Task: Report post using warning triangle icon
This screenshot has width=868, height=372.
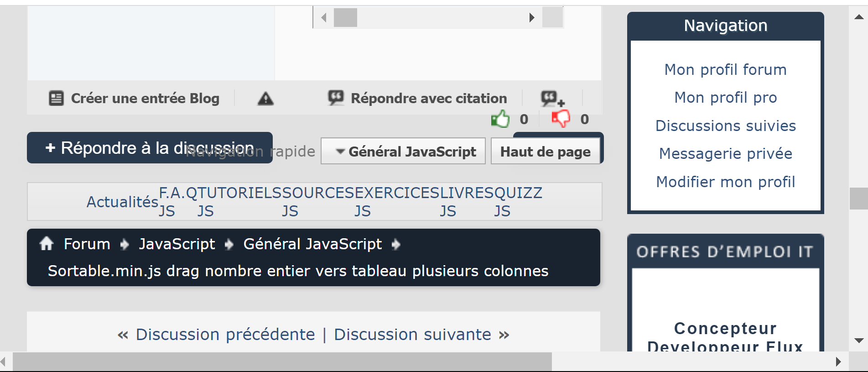Action: (265, 99)
